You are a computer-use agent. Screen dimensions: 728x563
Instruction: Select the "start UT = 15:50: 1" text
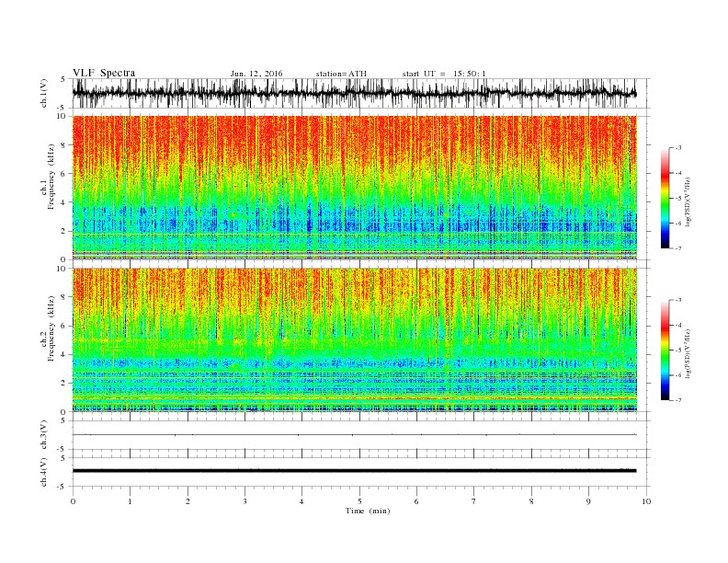[x=444, y=74]
